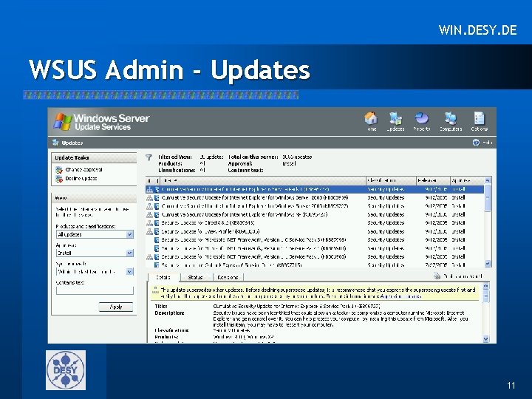Image resolution: width=532 pixels, height=399 pixels.
Task: Click the WIN.DESY.DE slide text
Action: pyautogui.click(x=478, y=30)
